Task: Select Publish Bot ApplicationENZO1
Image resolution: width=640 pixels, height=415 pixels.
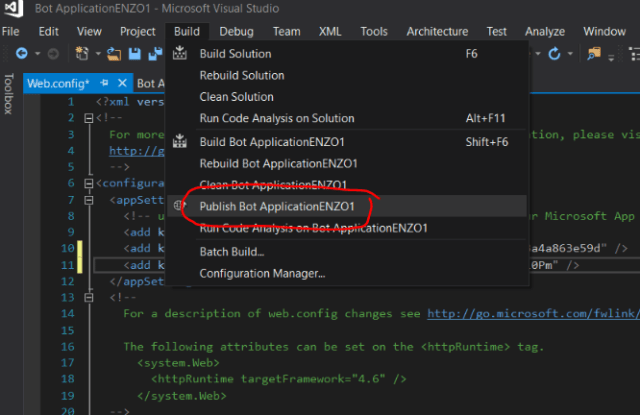Action: 347,206
